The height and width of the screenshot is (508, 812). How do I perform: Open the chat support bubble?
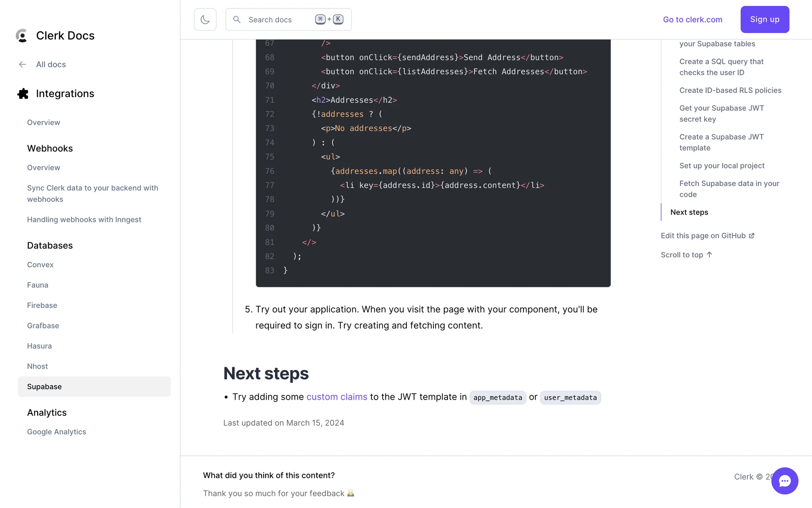(x=785, y=480)
